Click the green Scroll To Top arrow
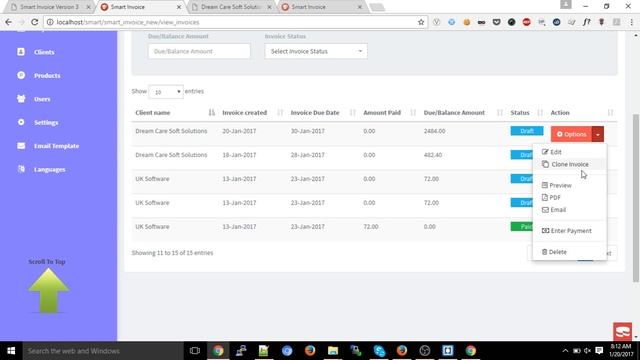Viewport: 640px width, 360px height. pyautogui.click(x=48, y=291)
